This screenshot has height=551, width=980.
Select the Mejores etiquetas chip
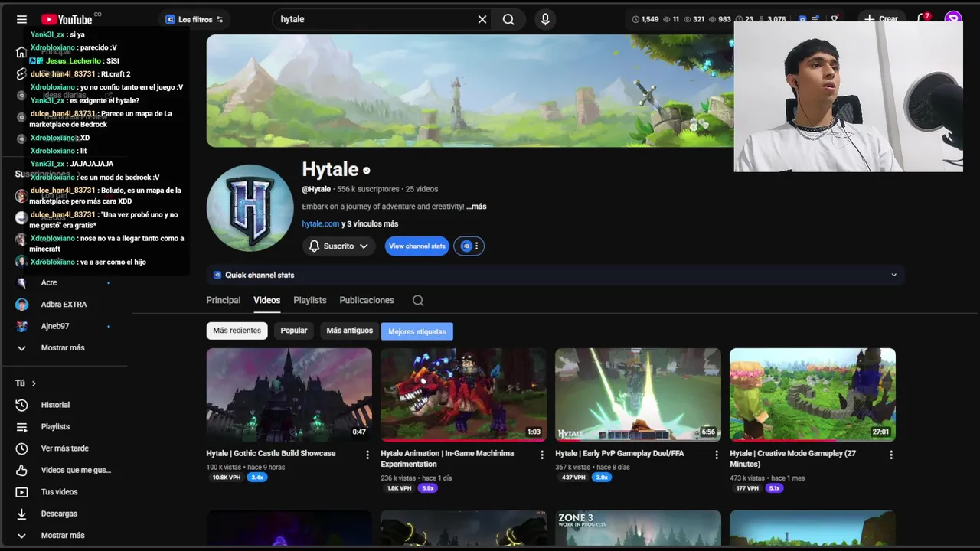coord(417,331)
